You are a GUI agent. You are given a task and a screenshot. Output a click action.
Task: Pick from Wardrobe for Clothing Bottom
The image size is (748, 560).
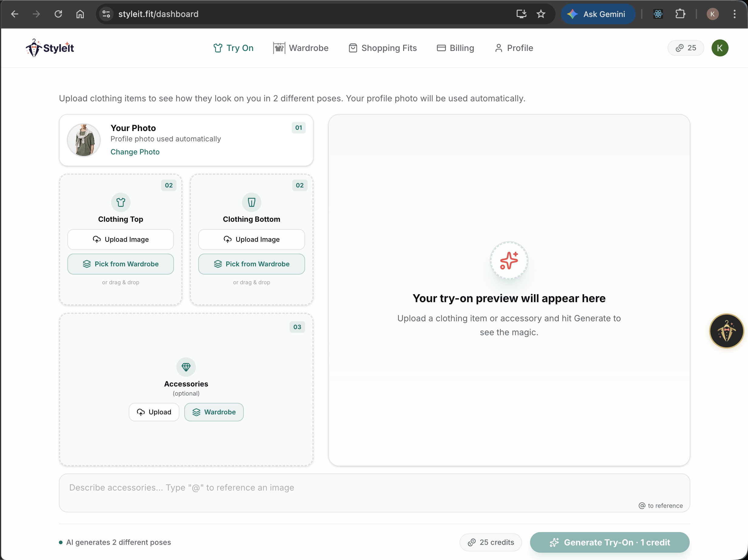pyautogui.click(x=252, y=264)
